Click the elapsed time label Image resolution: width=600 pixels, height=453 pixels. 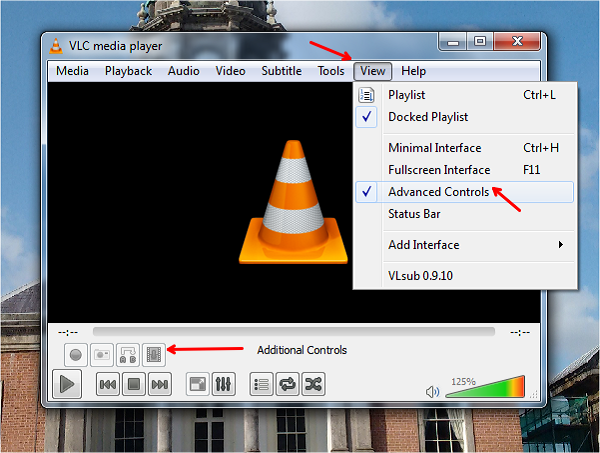[68, 332]
